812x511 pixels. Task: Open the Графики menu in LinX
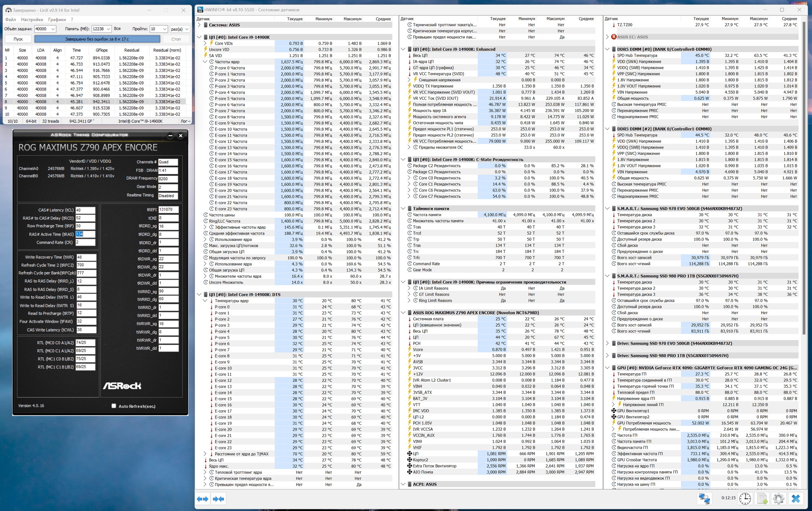click(x=57, y=20)
